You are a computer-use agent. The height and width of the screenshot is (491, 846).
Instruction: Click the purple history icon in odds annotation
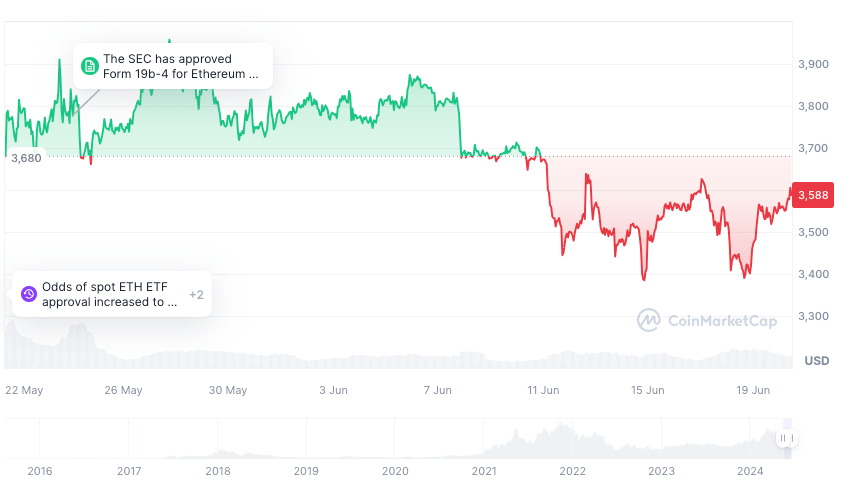point(28,294)
